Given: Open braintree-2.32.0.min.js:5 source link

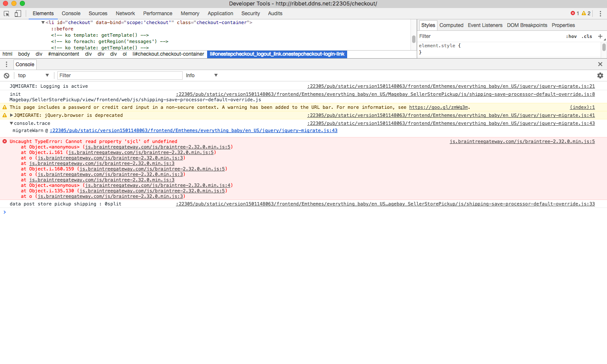Looking at the screenshot, I should [522, 141].
